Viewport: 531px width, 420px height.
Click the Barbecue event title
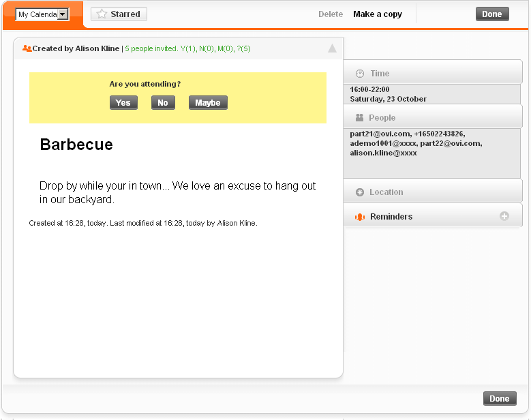(x=76, y=145)
